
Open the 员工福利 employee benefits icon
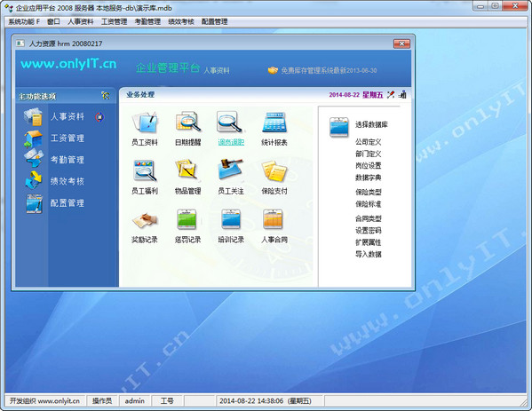(145, 170)
